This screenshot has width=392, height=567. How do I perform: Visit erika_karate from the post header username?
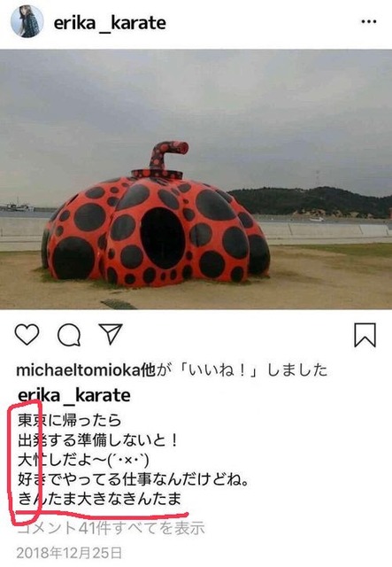110,23
